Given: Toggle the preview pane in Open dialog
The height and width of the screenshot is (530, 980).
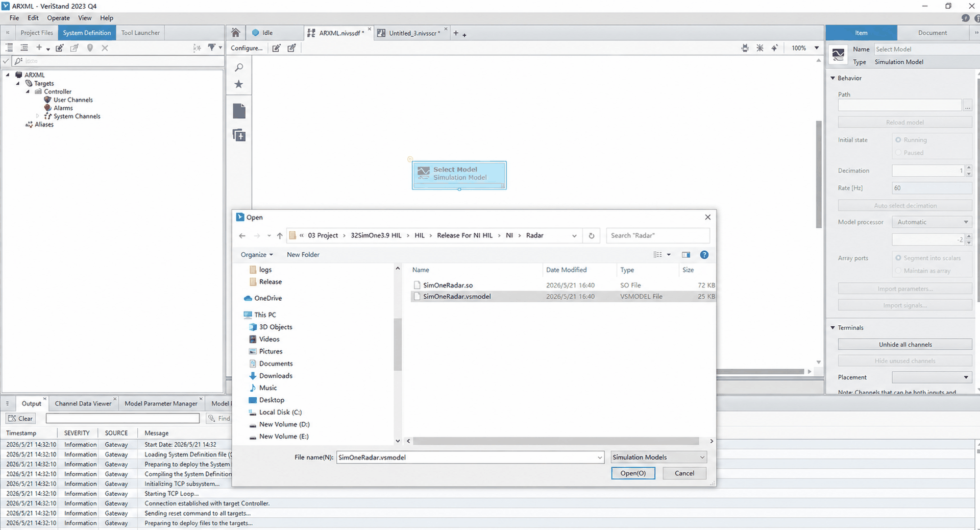Looking at the screenshot, I should (x=685, y=255).
